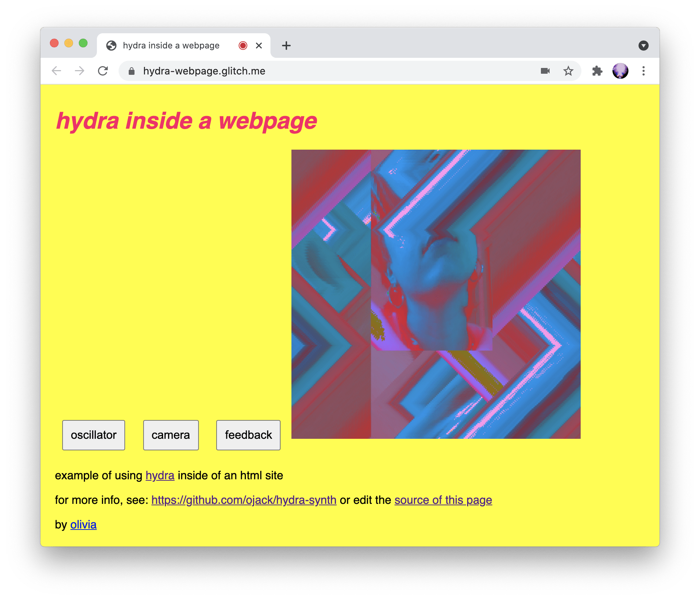Click the back navigation arrow
This screenshot has width=700, height=600.
(56, 71)
